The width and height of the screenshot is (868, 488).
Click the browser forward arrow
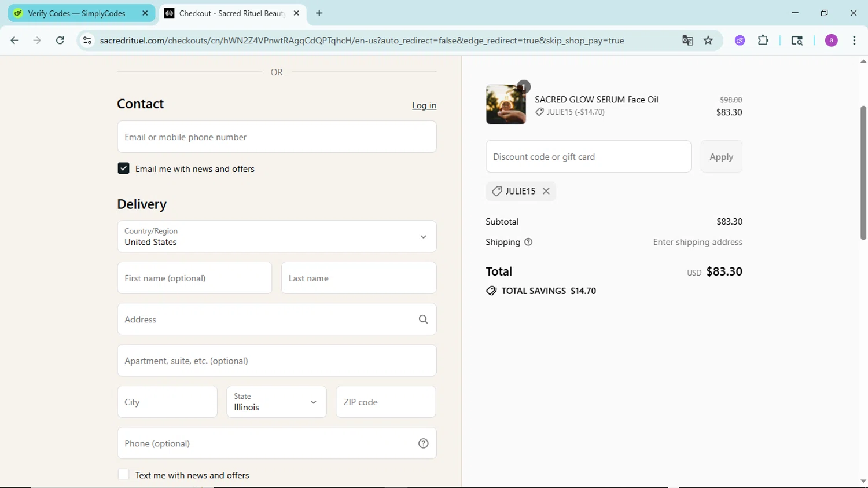(37, 41)
